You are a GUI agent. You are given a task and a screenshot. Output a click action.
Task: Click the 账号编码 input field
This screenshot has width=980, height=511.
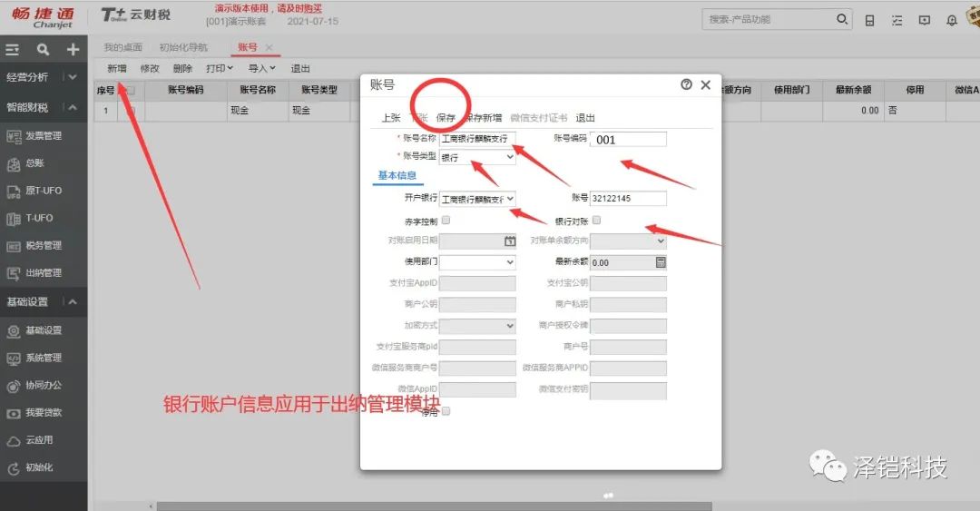(x=628, y=140)
